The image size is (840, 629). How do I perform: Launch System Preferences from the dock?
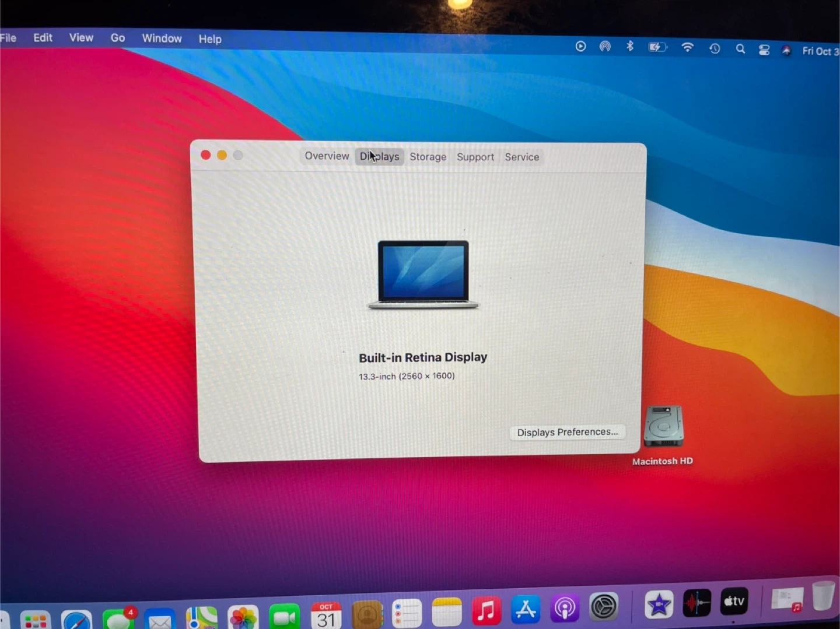click(x=604, y=607)
